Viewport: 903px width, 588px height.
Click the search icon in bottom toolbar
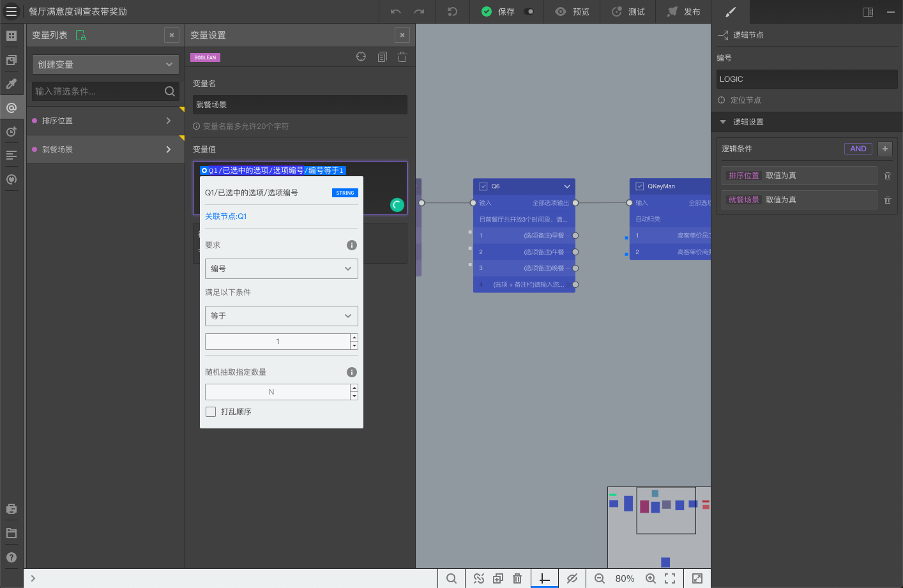point(451,578)
